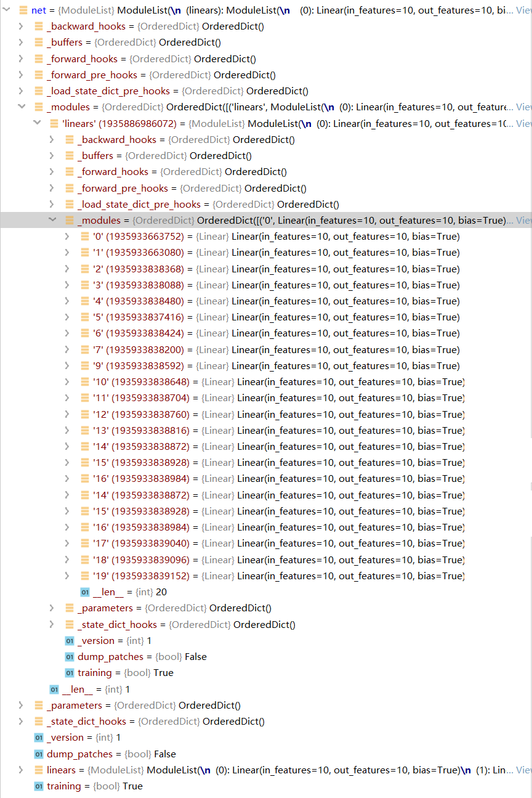The image size is (532, 798).
Task: Expand the '10' (1935933838648) Linear entry
Action: tap(67, 382)
